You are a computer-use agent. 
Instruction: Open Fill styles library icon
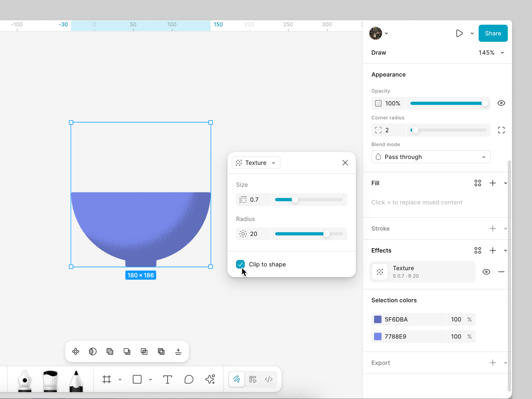[478, 183]
